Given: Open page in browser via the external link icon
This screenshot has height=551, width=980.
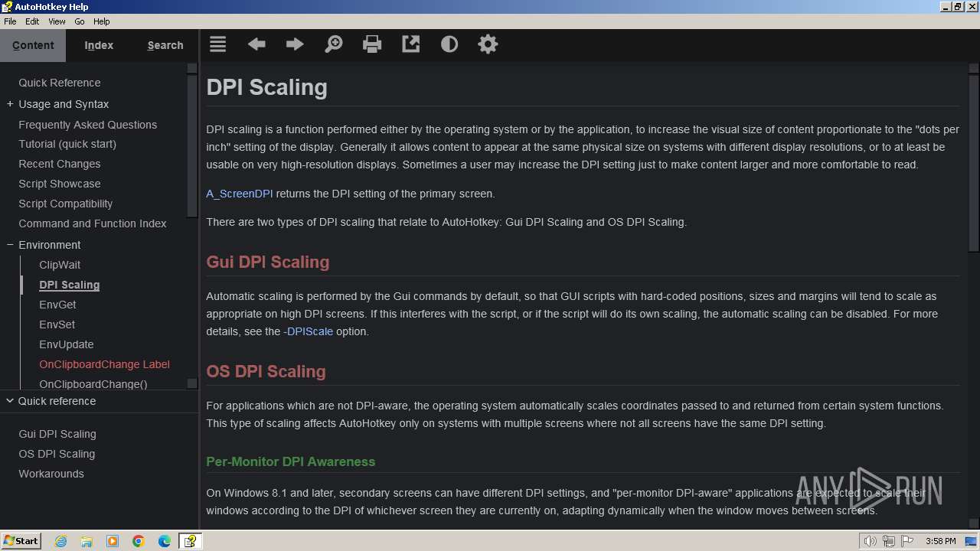Looking at the screenshot, I should point(411,44).
